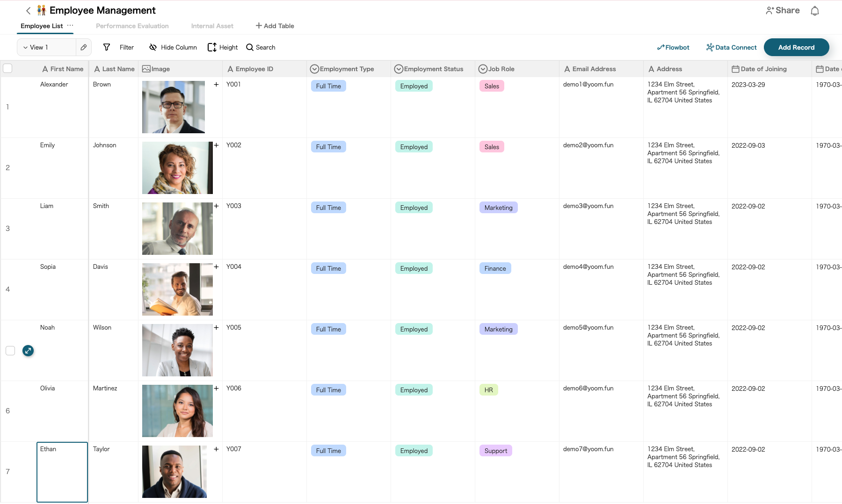Expand Employment Type column dropdown header
The image size is (842, 504).
coord(314,69)
